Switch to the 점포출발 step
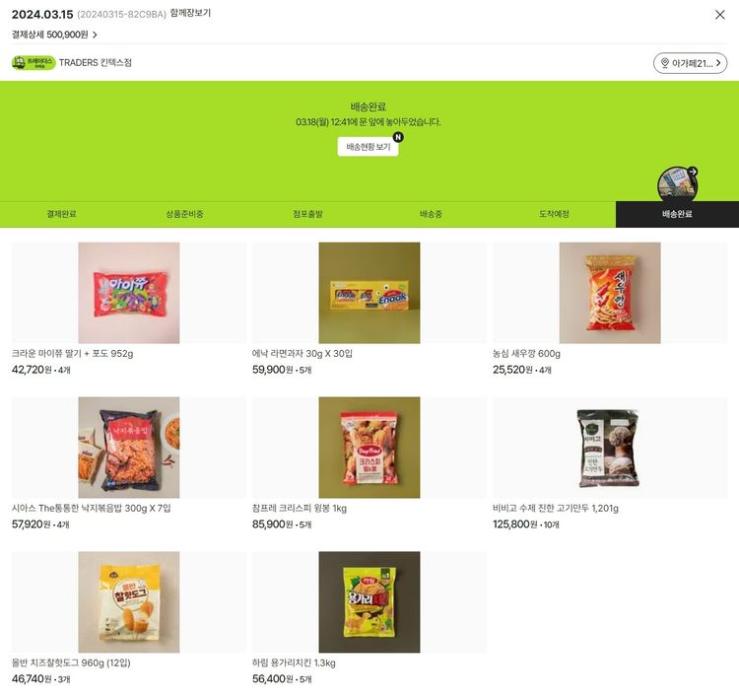The height and width of the screenshot is (700, 739). point(307,214)
